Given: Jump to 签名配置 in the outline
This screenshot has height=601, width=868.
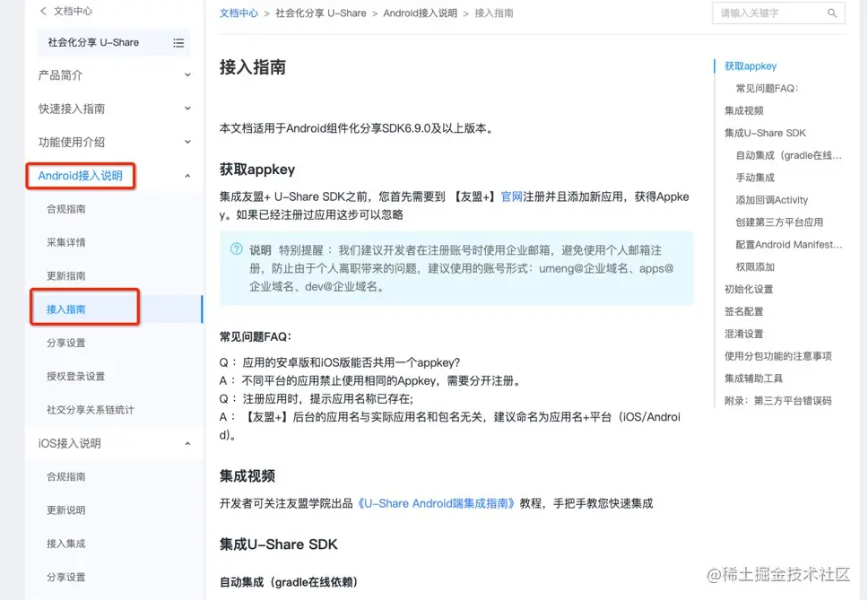Looking at the screenshot, I should tap(744, 311).
